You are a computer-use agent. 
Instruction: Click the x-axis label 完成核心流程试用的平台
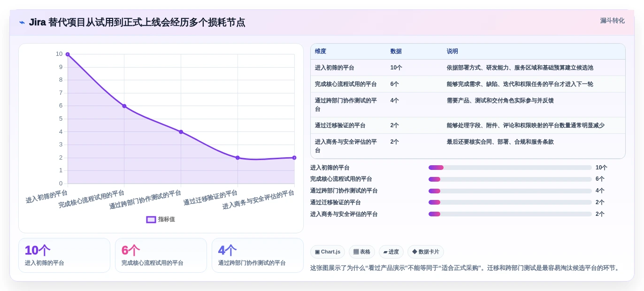pos(92,199)
